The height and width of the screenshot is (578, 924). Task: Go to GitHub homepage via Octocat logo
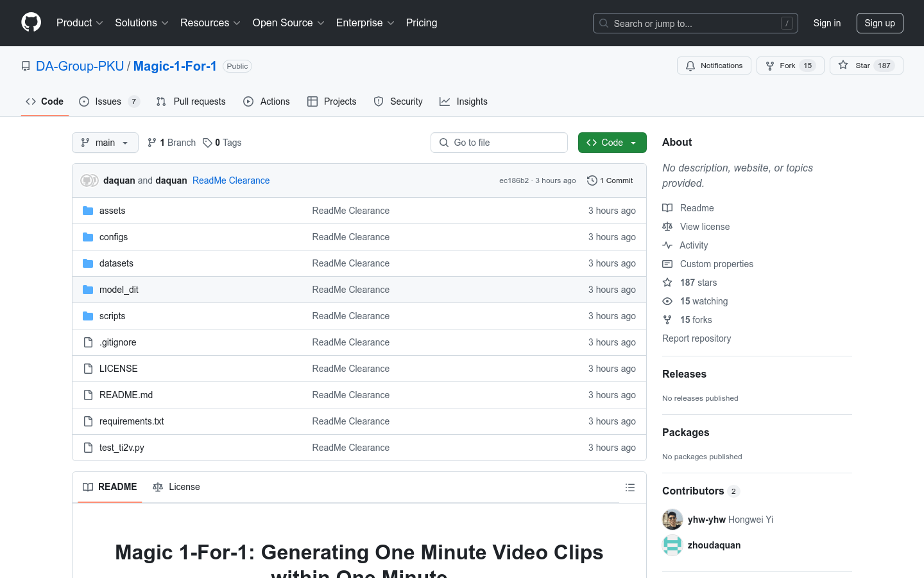coord(31,22)
